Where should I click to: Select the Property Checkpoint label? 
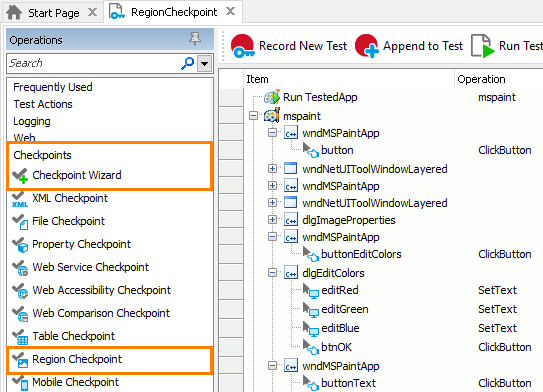point(81,244)
